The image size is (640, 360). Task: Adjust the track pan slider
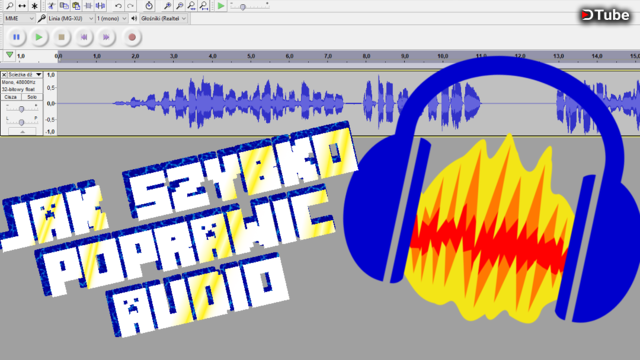coord(22,122)
